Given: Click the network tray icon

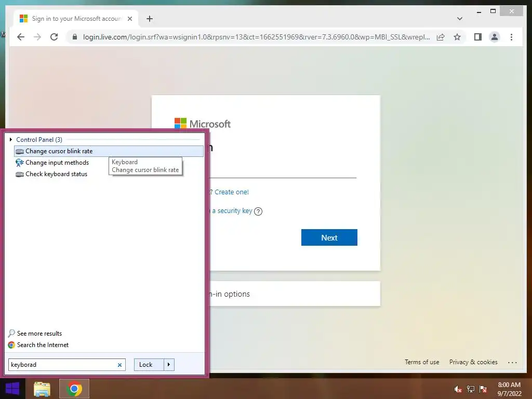Looking at the screenshot, I should [x=471, y=389].
